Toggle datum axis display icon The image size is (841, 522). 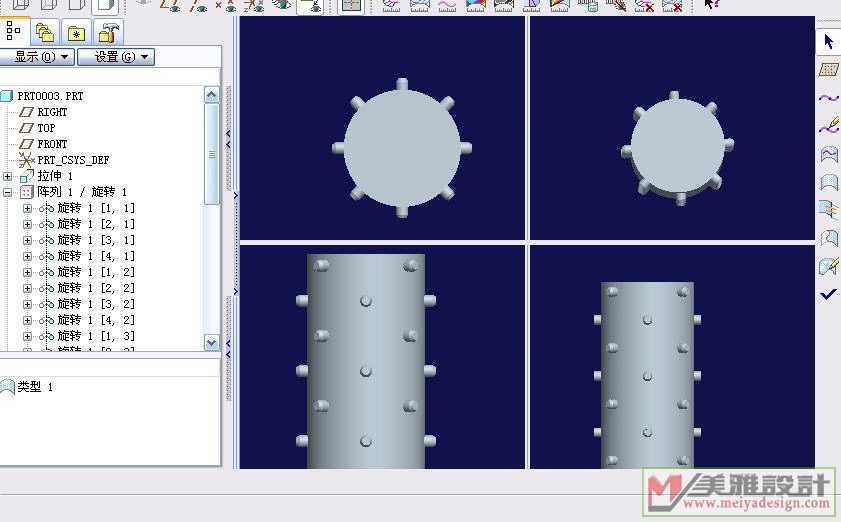click(199, 5)
